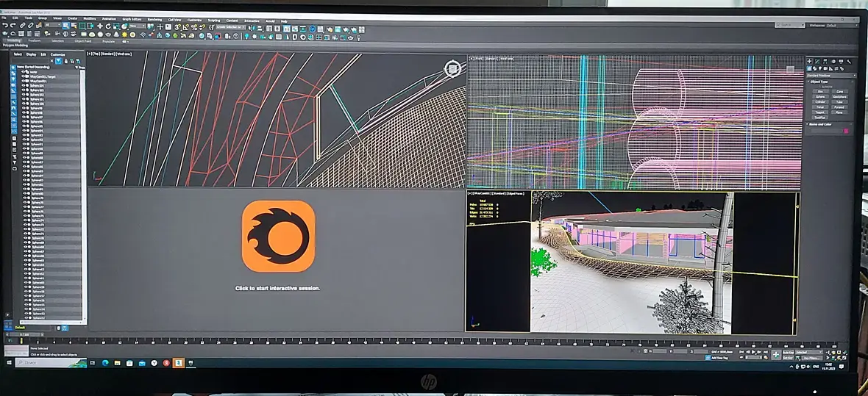Image resolution: width=868 pixels, height=396 pixels.
Task: Open the Key Filters dialog
Action: [x=811, y=358]
